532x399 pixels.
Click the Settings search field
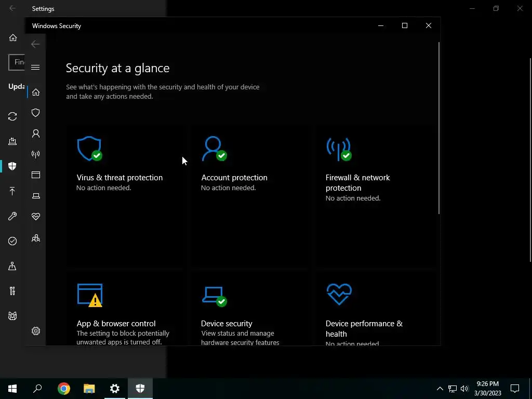(17, 62)
